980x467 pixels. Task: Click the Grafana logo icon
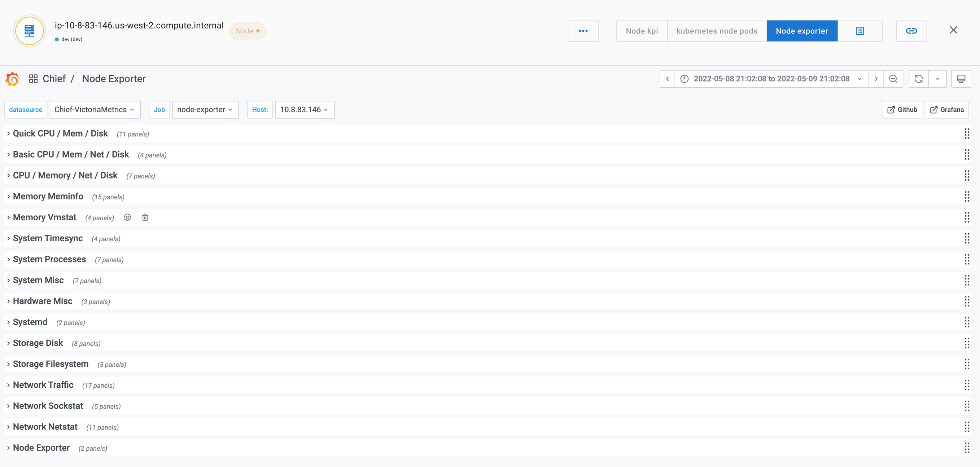pos(12,79)
